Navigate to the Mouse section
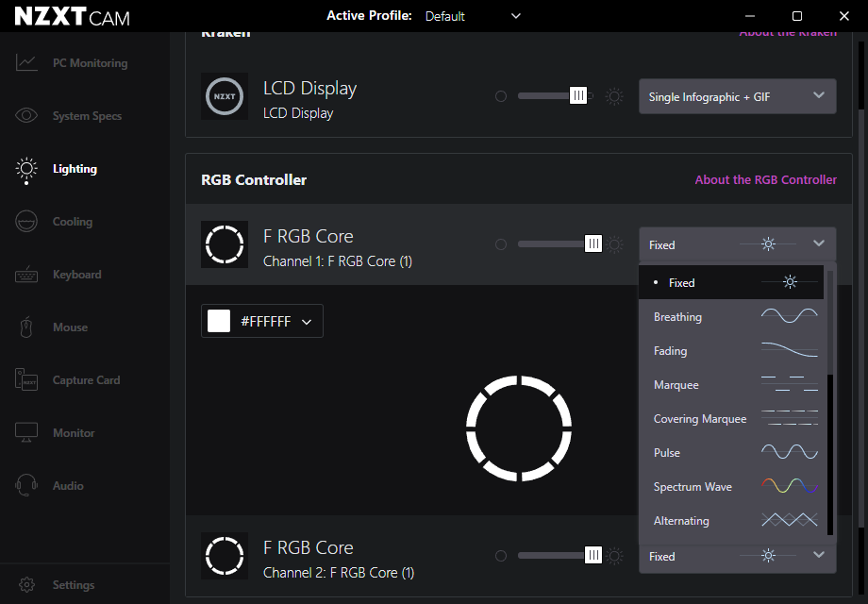 [x=71, y=327]
